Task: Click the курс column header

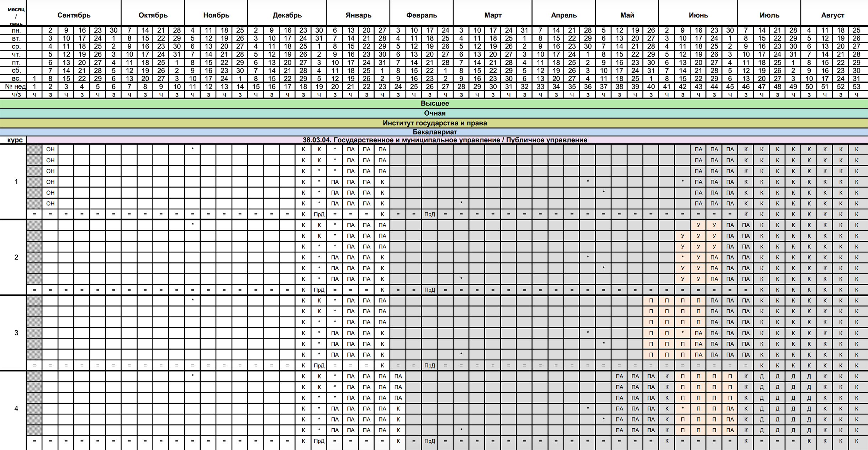Action: pyautogui.click(x=13, y=140)
